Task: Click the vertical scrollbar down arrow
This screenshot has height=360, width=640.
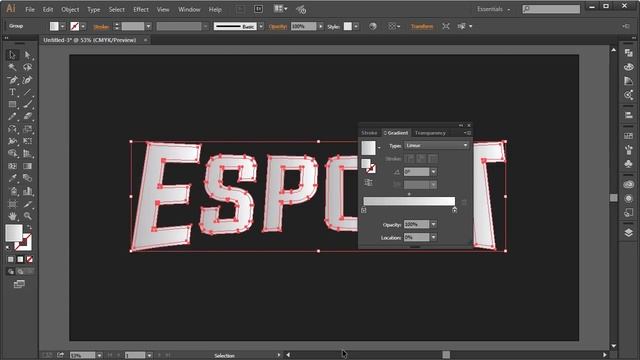Action: point(614,346)
